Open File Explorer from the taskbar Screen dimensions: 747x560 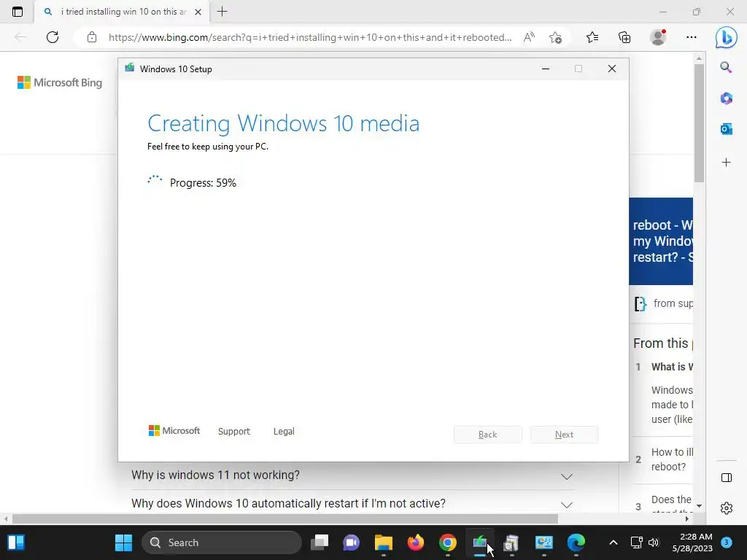[x=384, y=542]
